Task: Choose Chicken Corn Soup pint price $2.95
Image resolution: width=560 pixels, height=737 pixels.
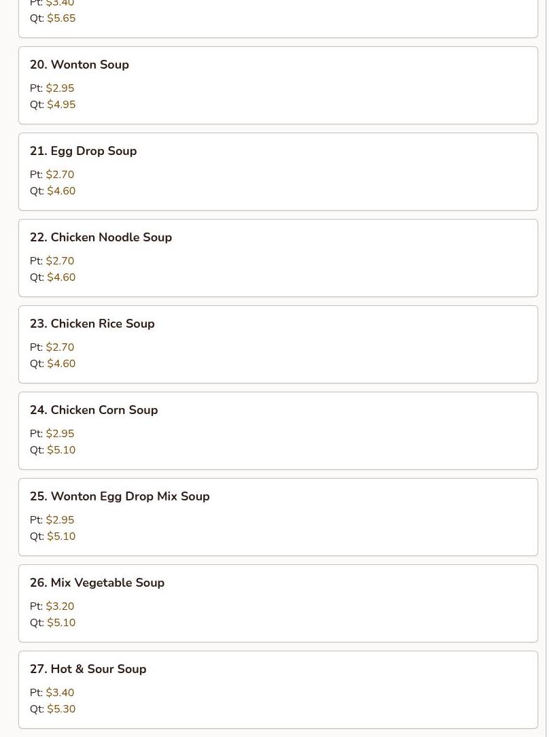Action: [60, 433]
